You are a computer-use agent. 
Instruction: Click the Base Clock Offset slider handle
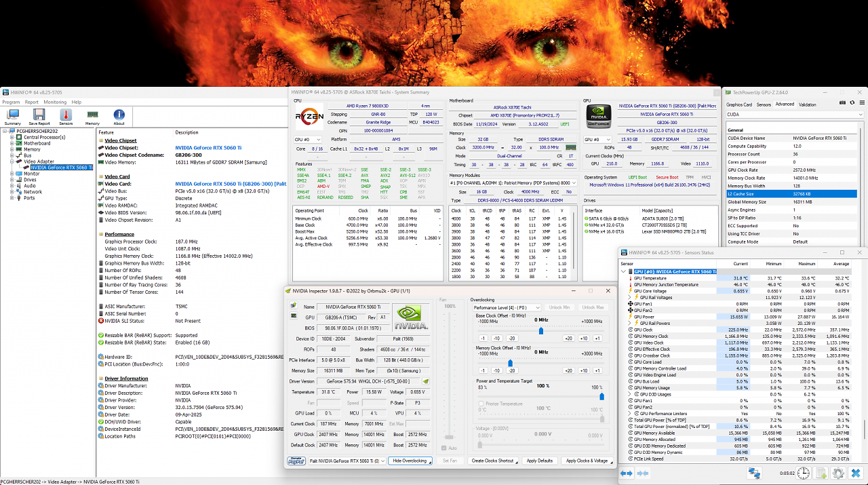(x=540, y=330)
